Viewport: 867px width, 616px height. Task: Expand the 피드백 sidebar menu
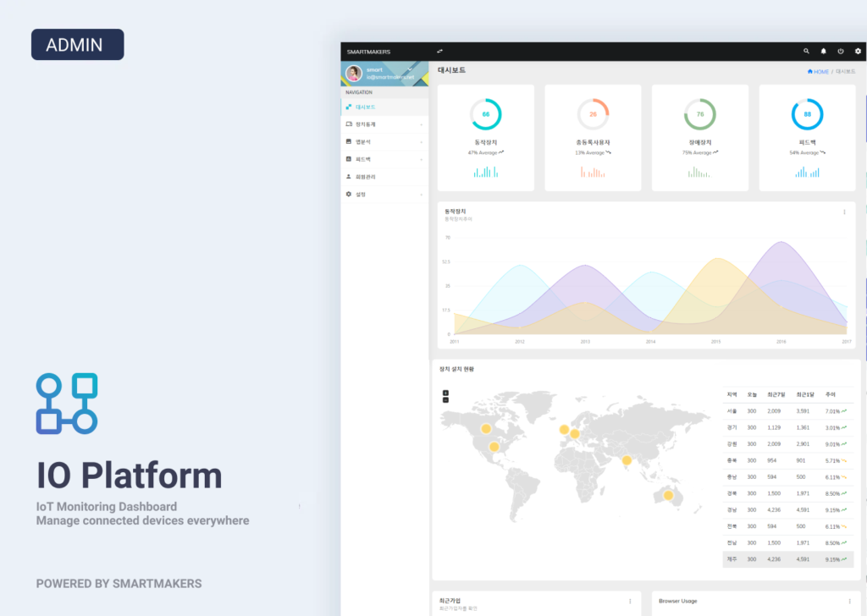tap(384, 159)
